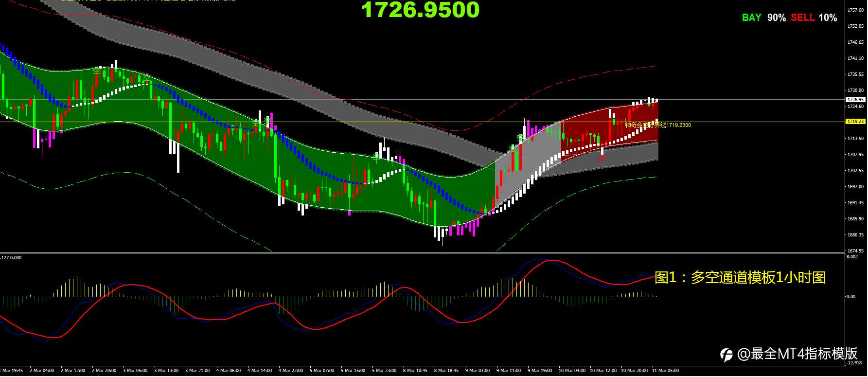Click price axis value 1713.50

855,139
